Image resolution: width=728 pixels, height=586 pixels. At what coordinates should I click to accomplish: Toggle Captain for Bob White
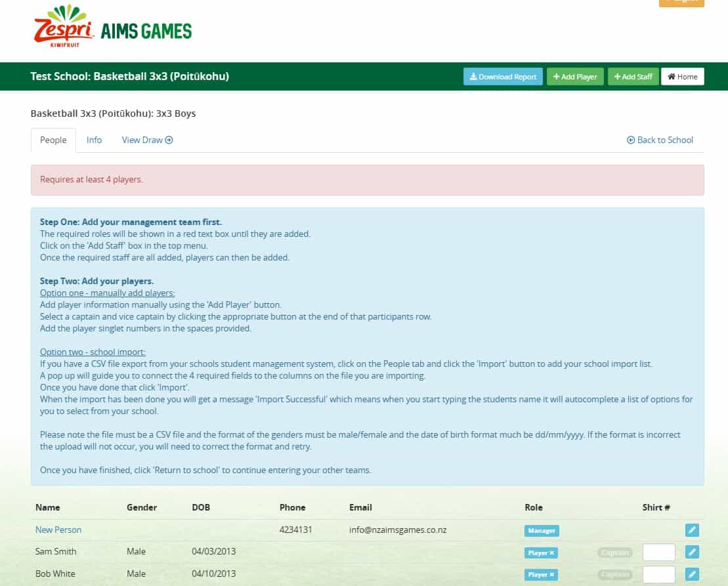tap(614, 575)
